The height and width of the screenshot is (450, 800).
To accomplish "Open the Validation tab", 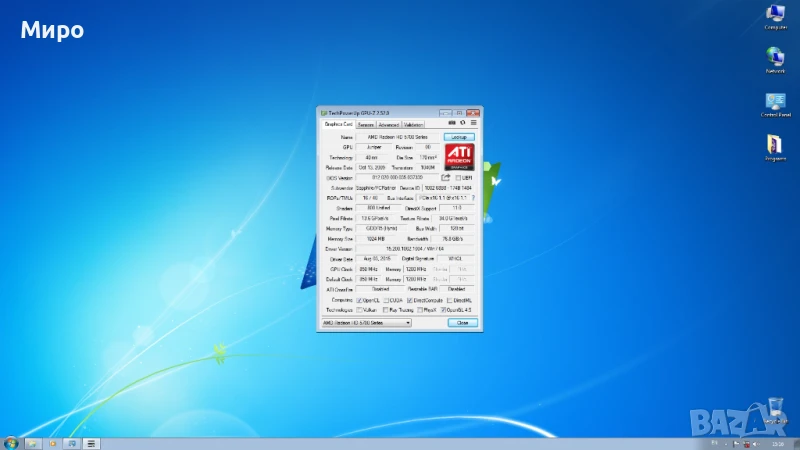I will pyautogui.click(x=414, y=125).
